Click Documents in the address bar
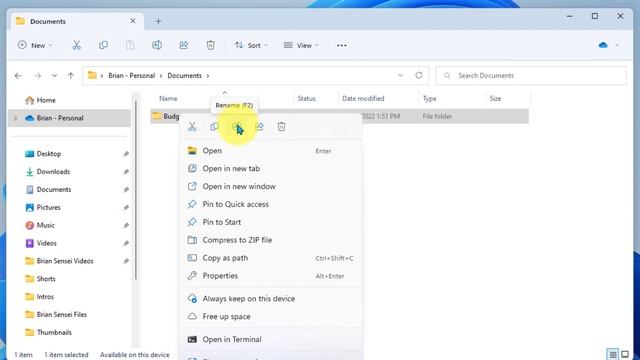This screenshot has width=640, height=360. (184, 76)
